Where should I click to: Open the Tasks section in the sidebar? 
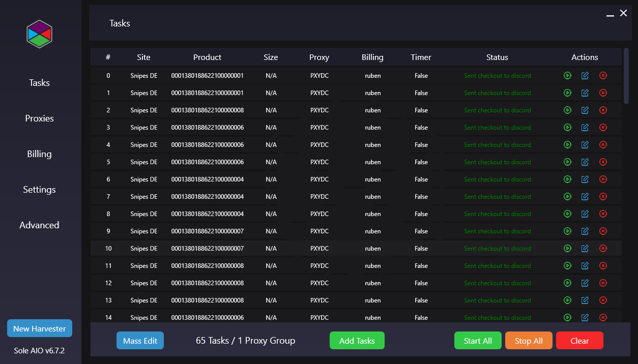click(x=39, y=83)
